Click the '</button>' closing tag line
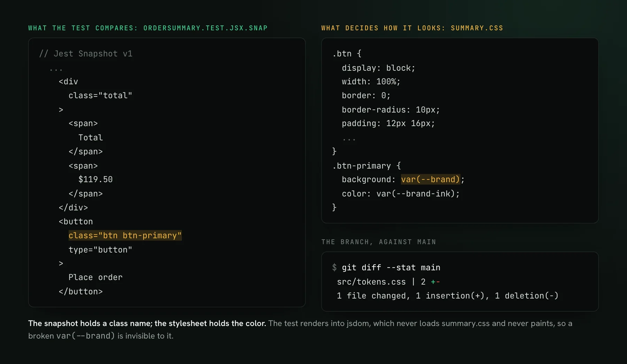The width and height of the screenshot is (627, 364). point(80,292)
